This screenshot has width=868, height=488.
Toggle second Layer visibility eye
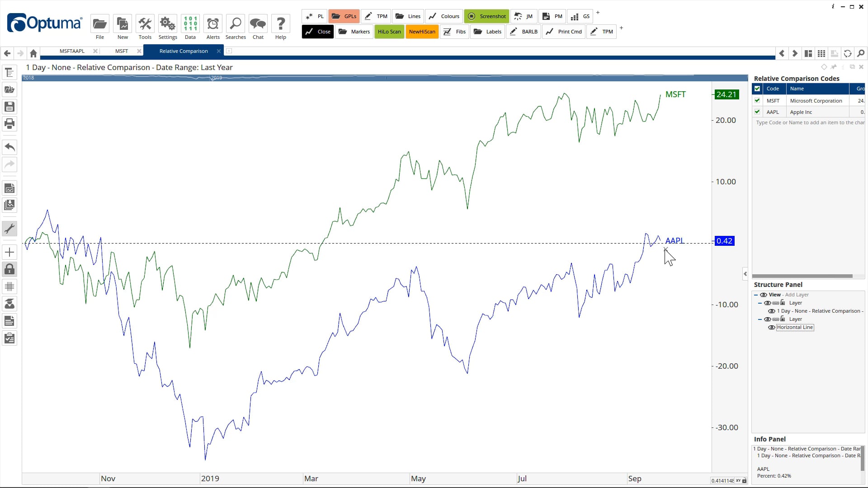coord(767,319)
